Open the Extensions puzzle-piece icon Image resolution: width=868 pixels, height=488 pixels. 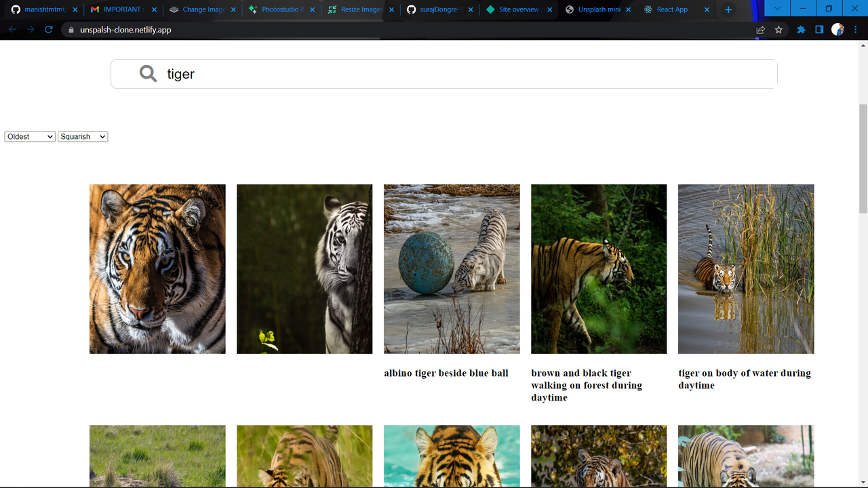800,29
